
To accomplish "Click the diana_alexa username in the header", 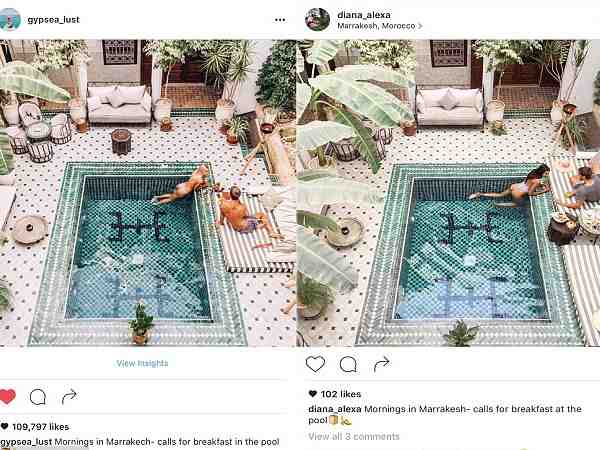I will [364, 15].
